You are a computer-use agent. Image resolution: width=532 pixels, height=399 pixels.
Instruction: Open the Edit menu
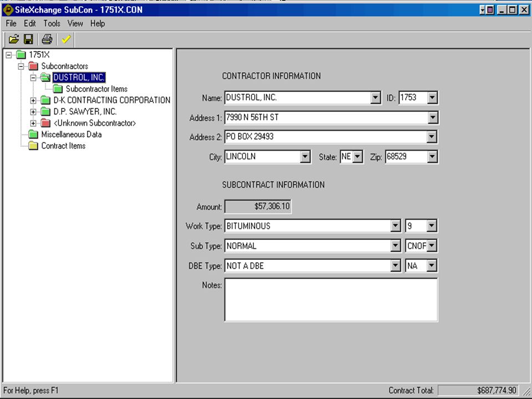click(x=29, y=23)
